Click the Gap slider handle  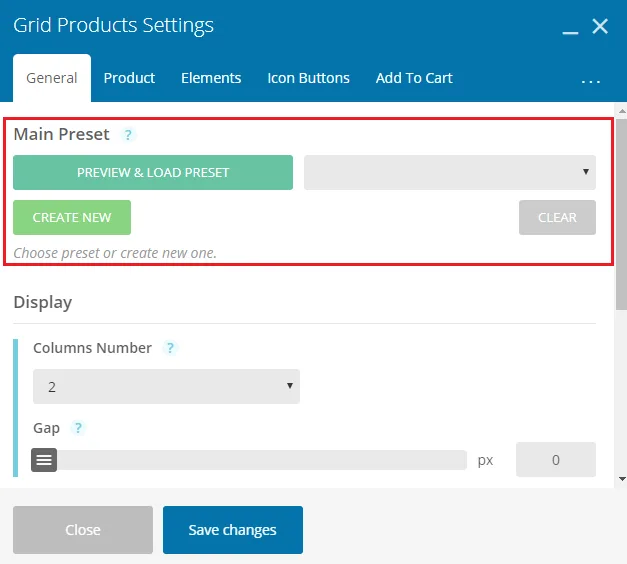pos(44,460)
